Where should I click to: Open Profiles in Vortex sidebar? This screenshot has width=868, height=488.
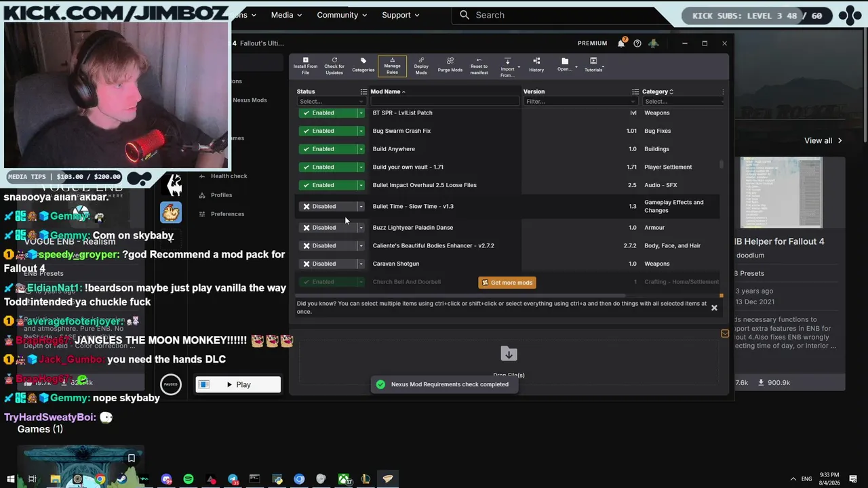point(217,195)
